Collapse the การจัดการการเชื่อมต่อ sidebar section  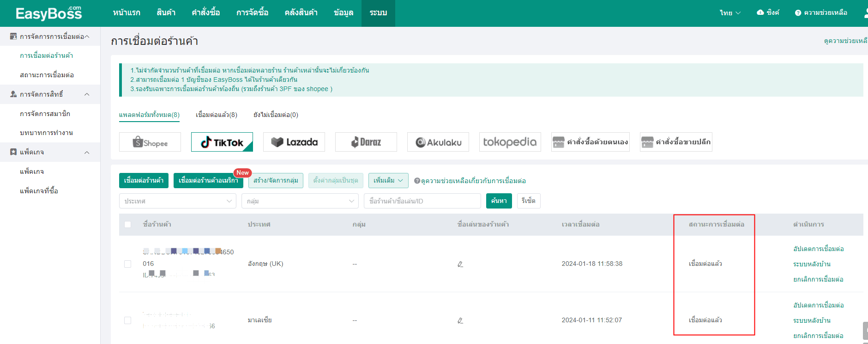(x=87, y=37)
